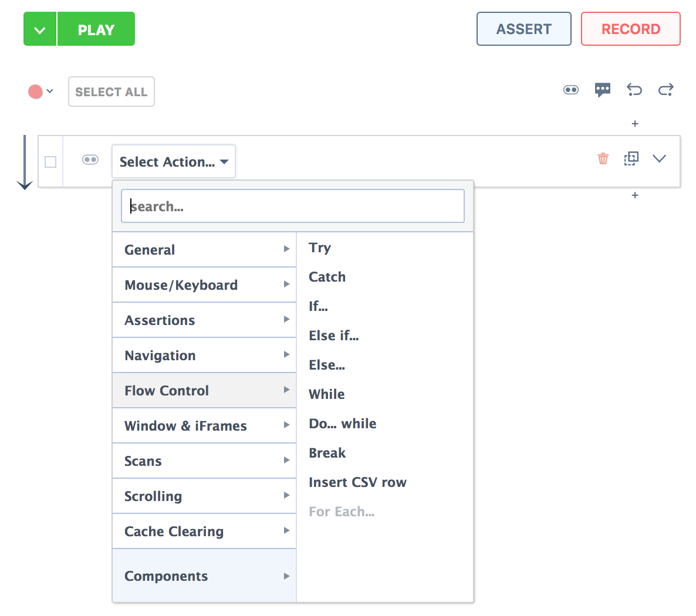Toggle the breakpoint icon in top toolbar
The height and width of the screenshot is (616, 696).
(571, 90)
